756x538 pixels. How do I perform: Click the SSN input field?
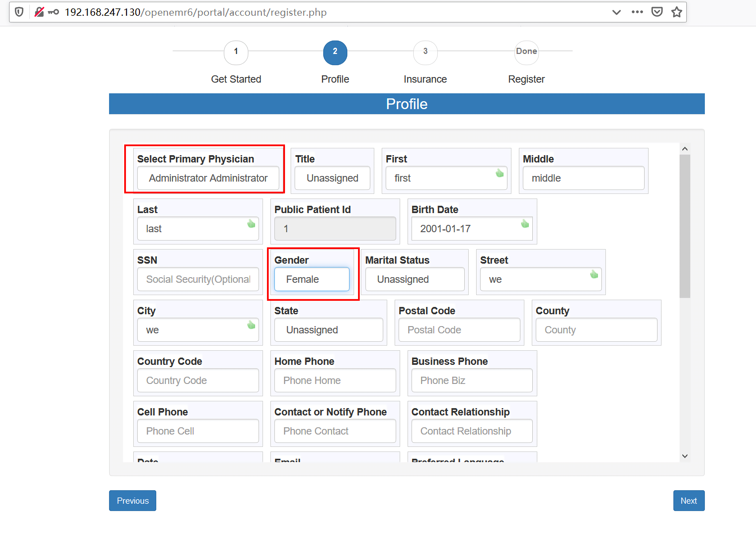(198, 279)
